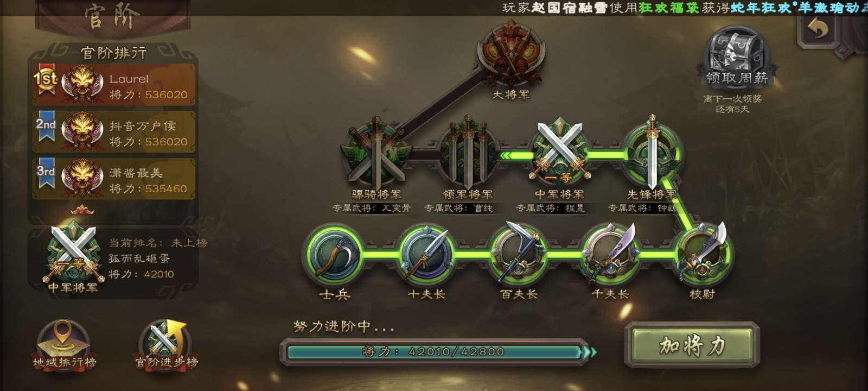Image resolution: width=868 pixels, height=391 pixels.
Task: View first-place player Laurel entry
Action: click(114, 85)
